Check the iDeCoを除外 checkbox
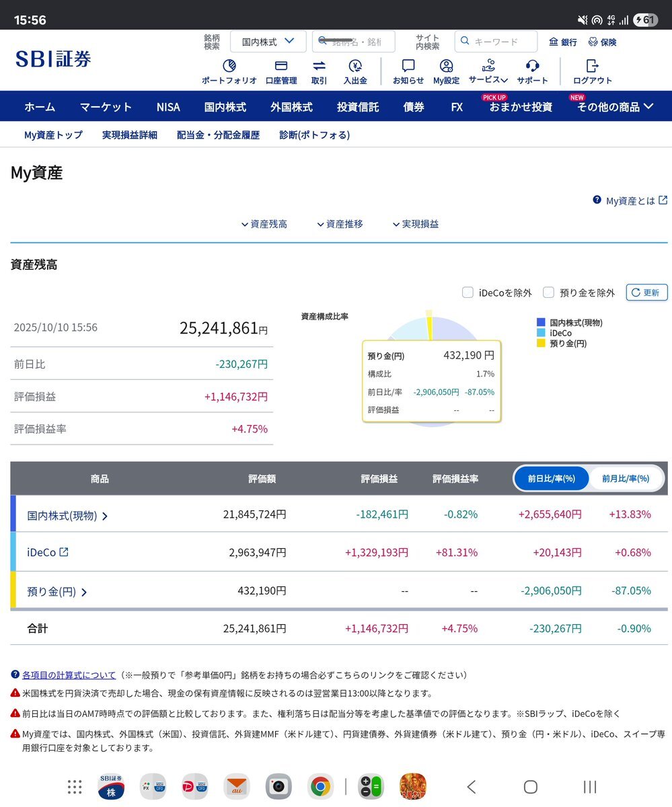Image resolution: width=672 pixels, height=807 pixels. (468, 293)
